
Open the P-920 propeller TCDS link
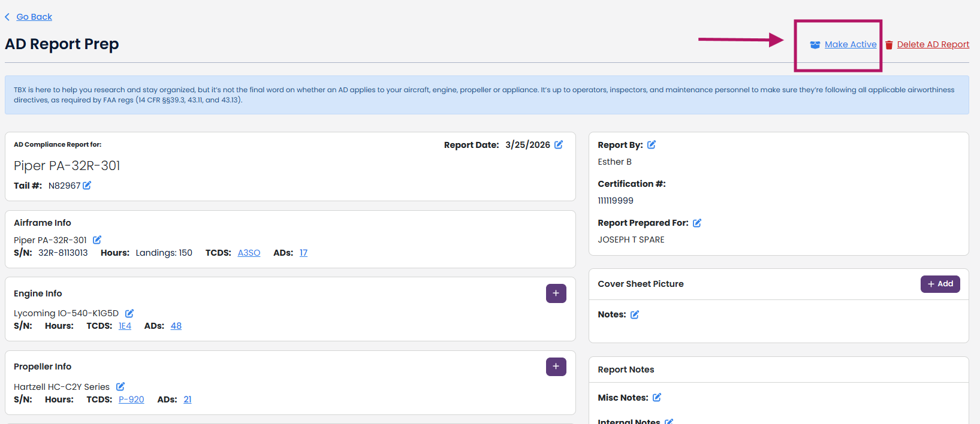[131, 399]
